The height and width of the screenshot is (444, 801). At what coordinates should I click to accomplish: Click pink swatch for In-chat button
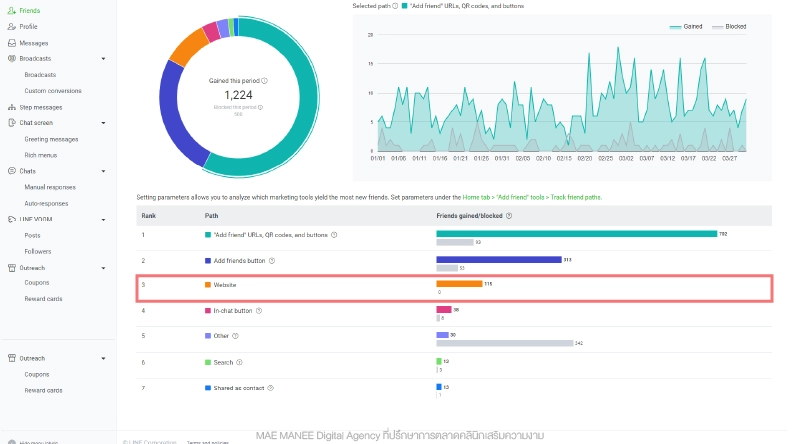[x=208, y=311]
